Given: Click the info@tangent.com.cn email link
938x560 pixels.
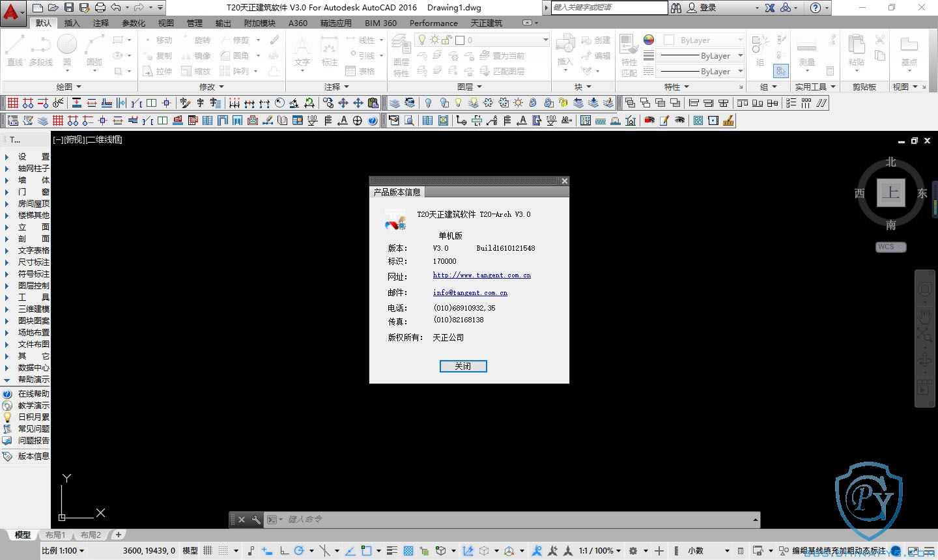Looking at the screenshot, I should pyautogui.click(x=470, y=293).
